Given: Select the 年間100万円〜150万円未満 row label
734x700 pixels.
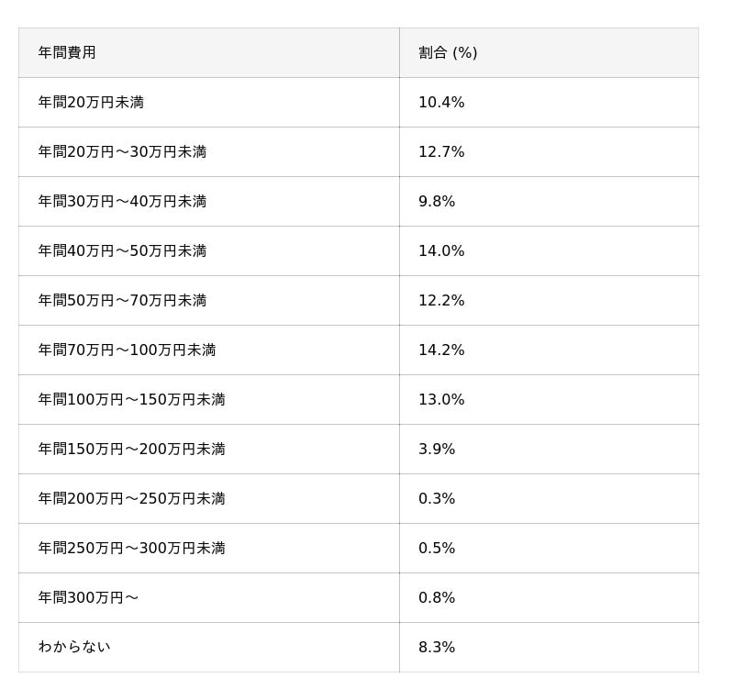Looking at the screenshot, I should pos(131,400).
